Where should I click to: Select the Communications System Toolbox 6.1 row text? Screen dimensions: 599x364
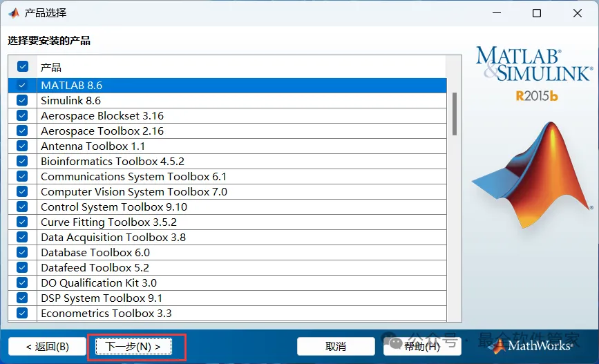coord(134,176)
